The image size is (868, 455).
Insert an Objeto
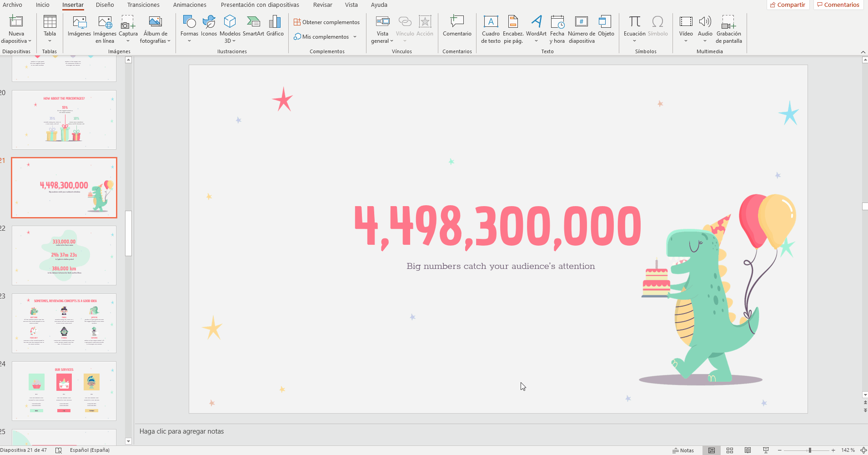[606, 25]
